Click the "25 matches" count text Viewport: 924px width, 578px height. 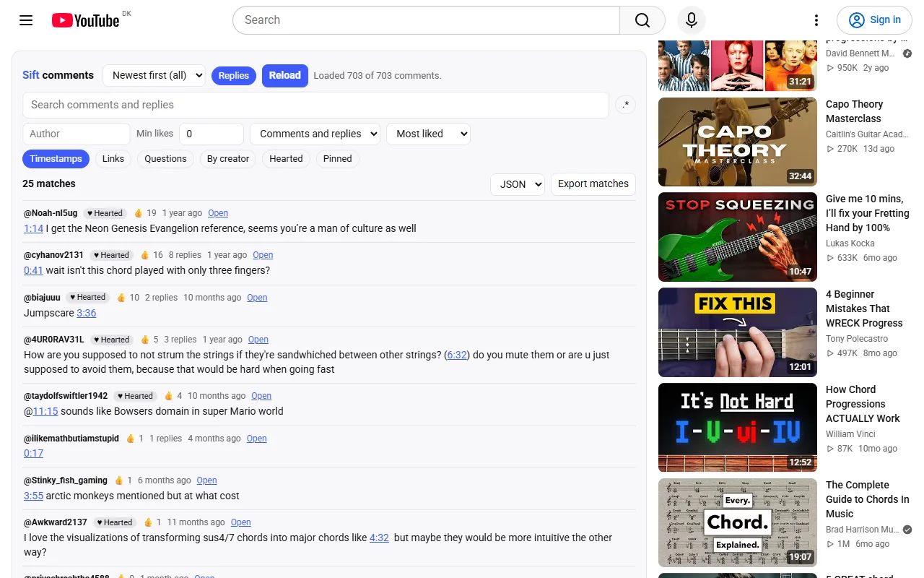point(49,184)
